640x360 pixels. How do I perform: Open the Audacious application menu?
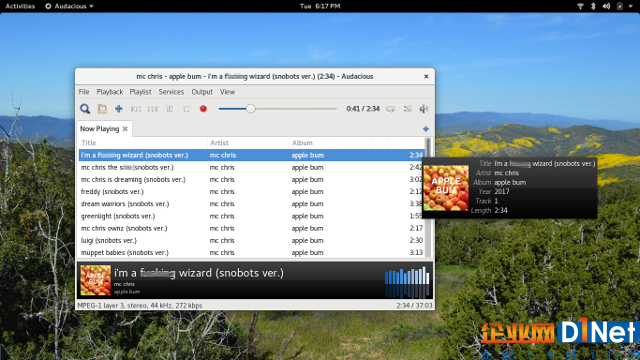point(69,6)
